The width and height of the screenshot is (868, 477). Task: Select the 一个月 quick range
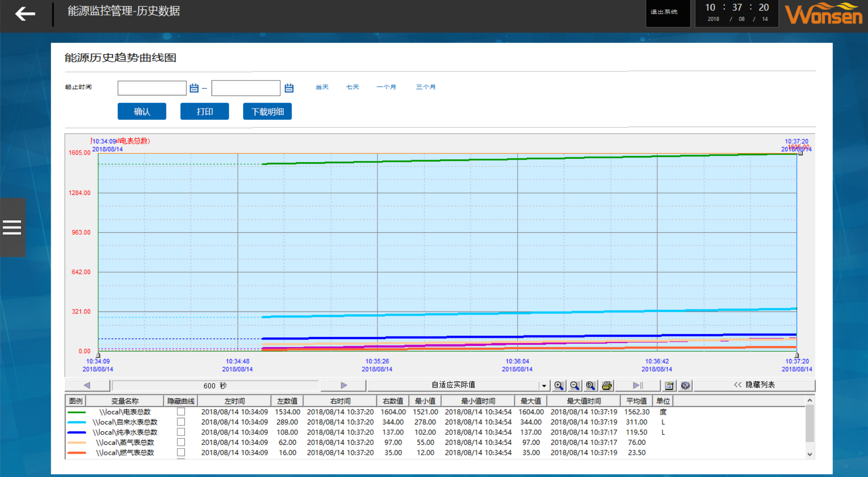[x=386, y=87]
